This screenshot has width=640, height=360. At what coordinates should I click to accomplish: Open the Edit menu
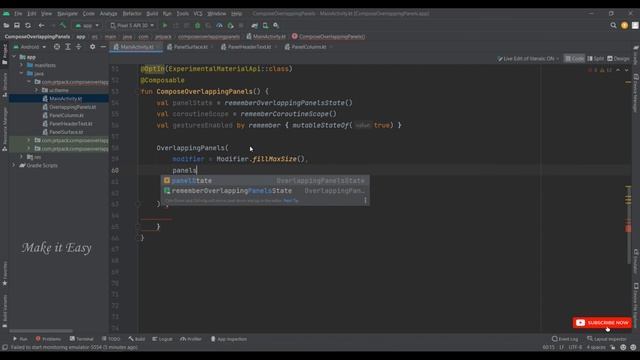[x=31, y=13]
